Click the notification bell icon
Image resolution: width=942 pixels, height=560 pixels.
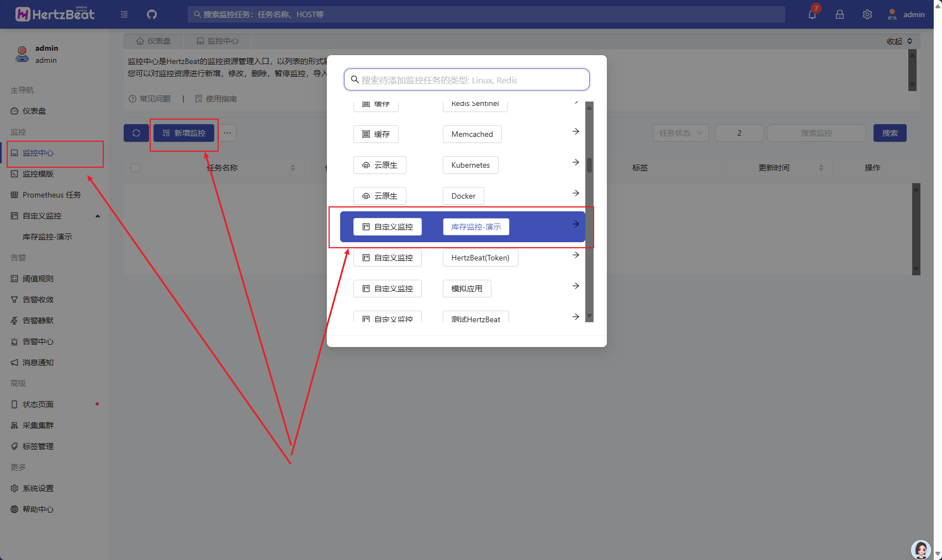(x=812, y=14)
